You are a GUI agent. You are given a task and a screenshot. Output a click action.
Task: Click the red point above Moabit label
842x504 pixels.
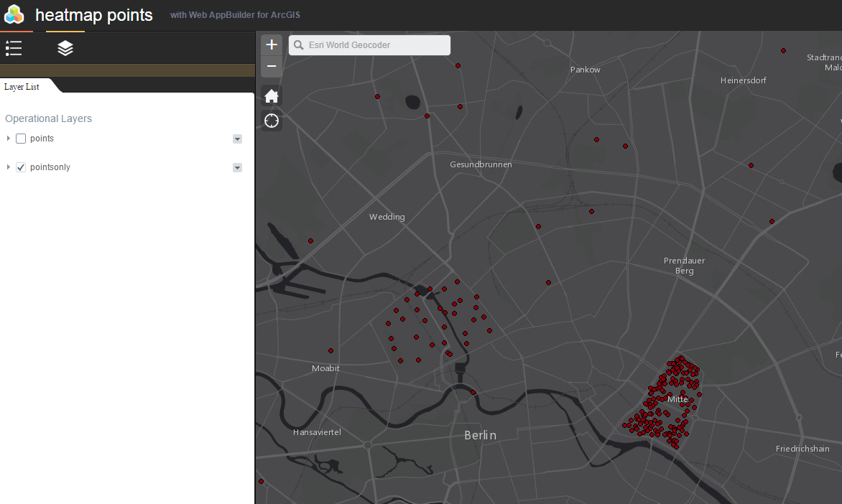coord(330,351)
